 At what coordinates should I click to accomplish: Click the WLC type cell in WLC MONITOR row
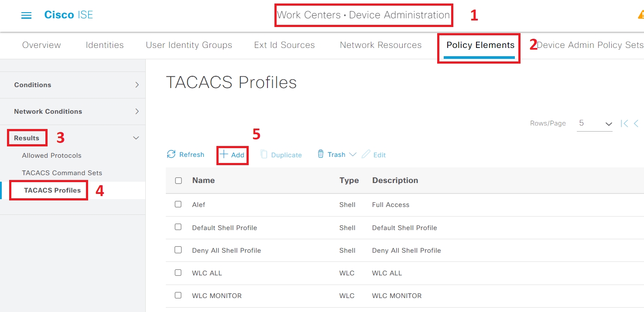click(x=347, y=296)
